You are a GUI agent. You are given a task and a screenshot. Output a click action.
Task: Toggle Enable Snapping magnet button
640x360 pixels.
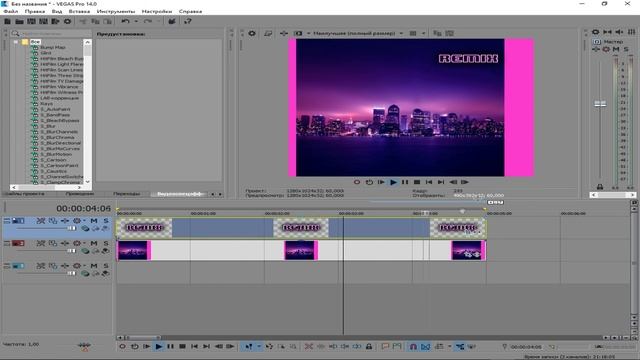pos(413,347)
